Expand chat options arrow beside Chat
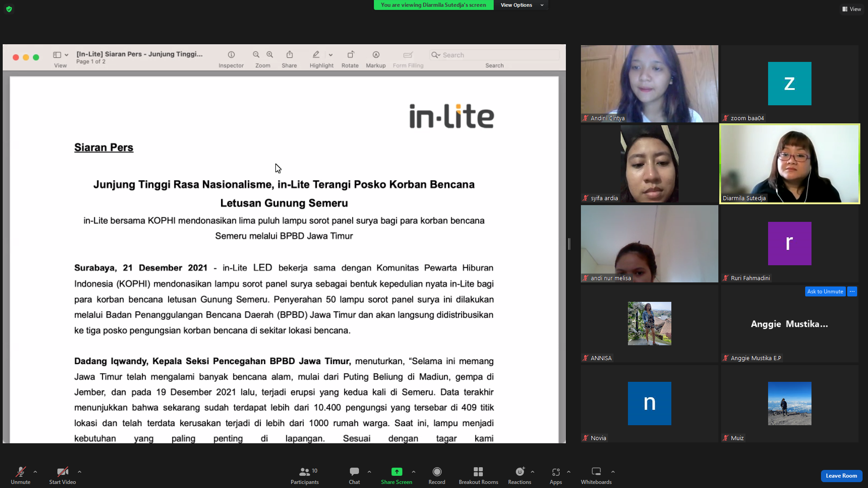The width and height of the screenshot is (868, 488). click(369, 472)
